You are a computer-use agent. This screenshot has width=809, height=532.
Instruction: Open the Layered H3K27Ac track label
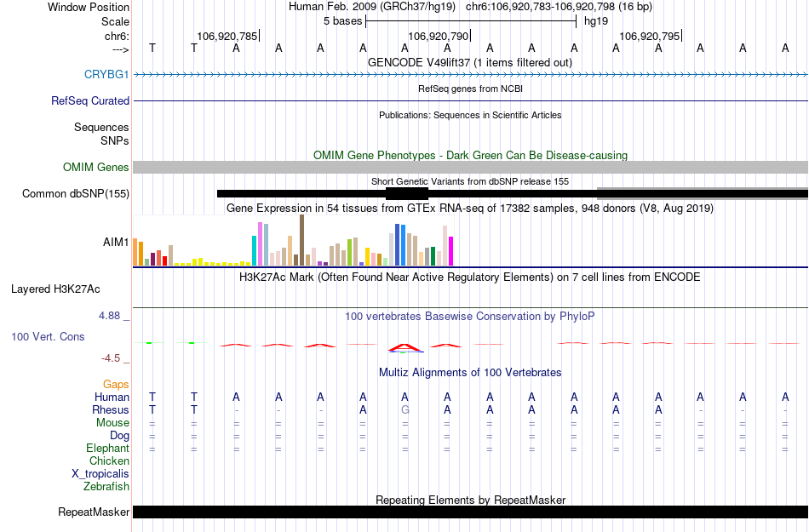click(x=55, y=289)
